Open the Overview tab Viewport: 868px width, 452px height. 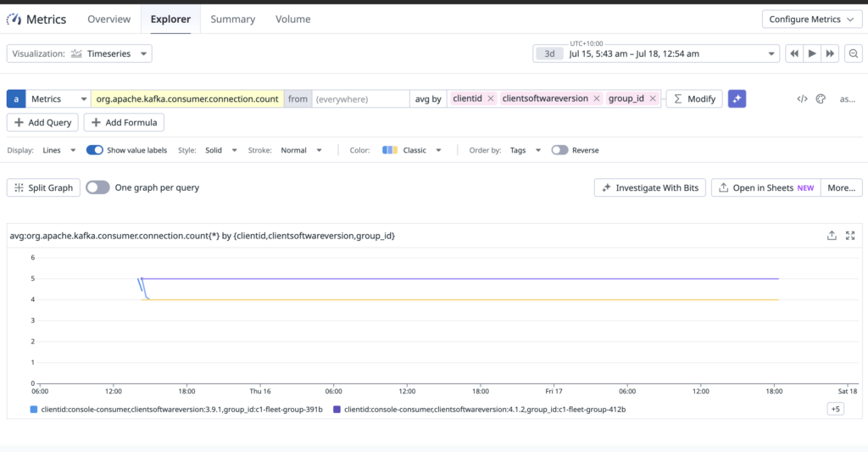(109, 19)
